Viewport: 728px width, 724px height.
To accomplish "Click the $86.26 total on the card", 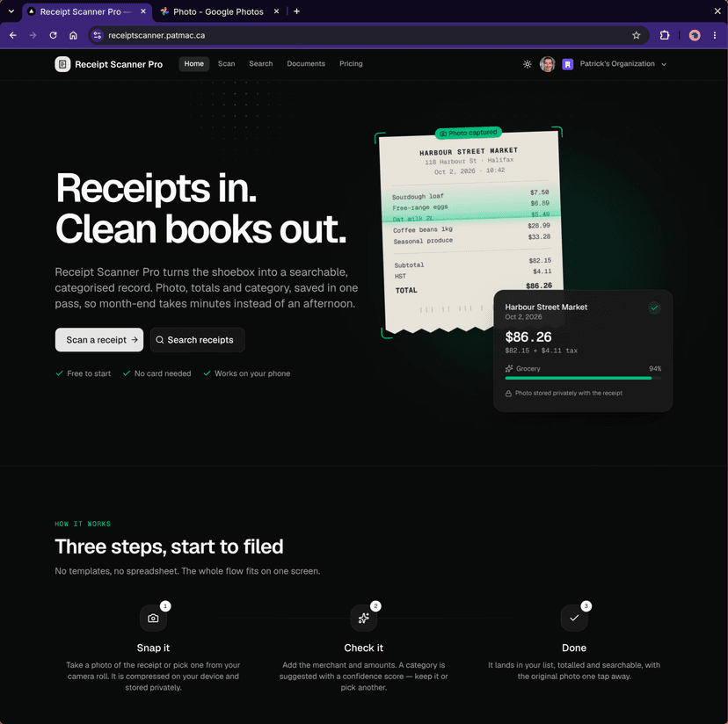I will click(528, 337).
